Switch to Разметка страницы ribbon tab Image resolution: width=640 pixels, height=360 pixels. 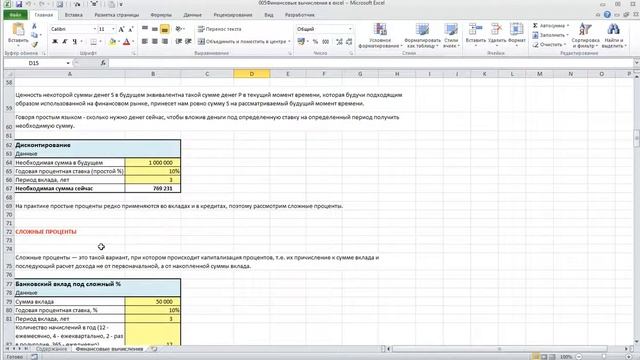[x=117, y=15]
